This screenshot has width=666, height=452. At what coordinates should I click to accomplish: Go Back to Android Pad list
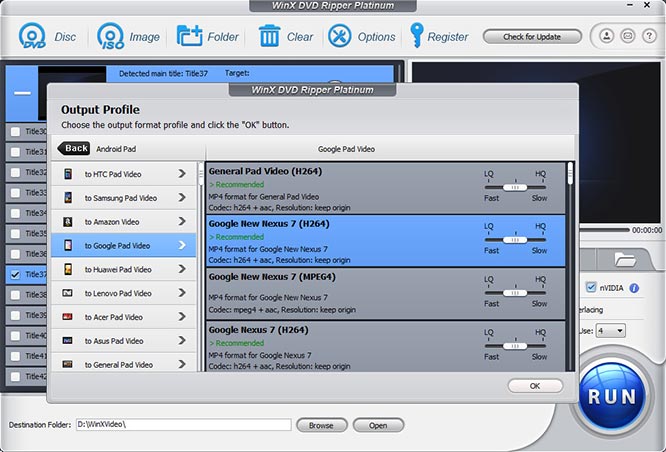coord(73,148)
